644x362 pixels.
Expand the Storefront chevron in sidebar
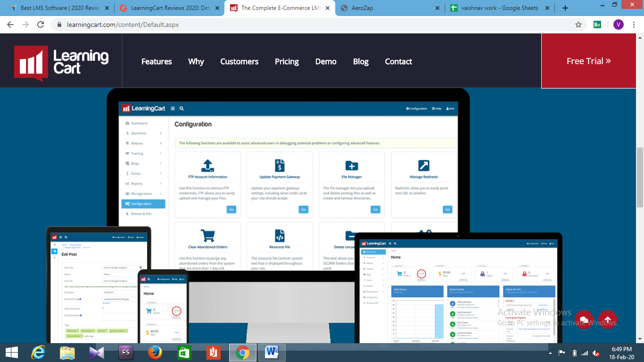pos(160,133)
